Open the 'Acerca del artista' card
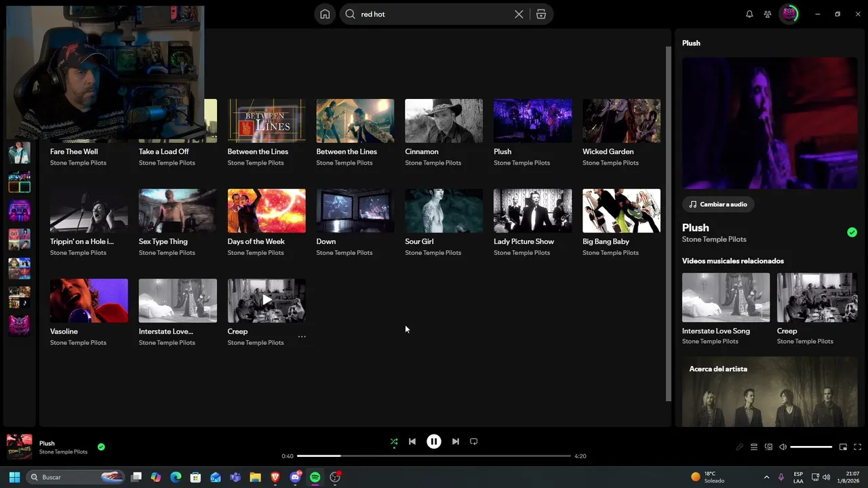The width and height of the screenshot is (868, 488). tap(770, 392)
